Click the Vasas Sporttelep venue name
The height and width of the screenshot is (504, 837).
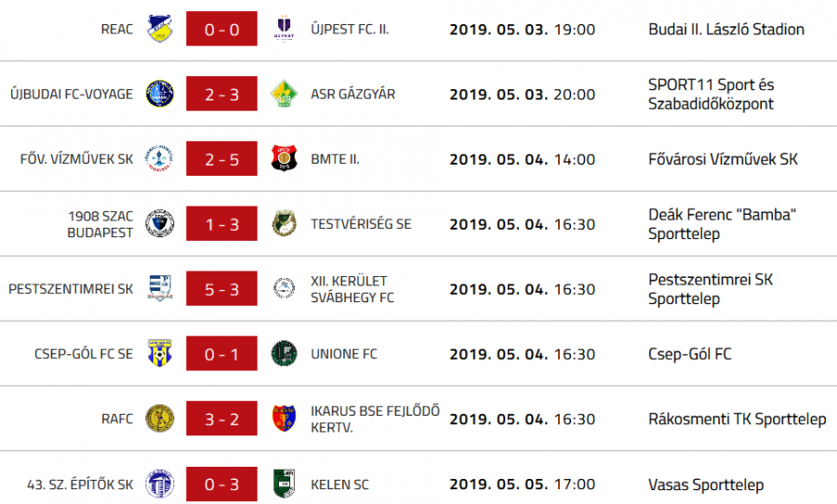[x=705, y=484]
